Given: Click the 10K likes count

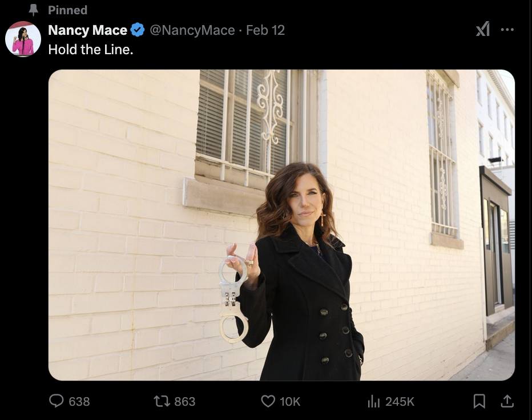Looking at the screenshot, I should point(290,401).
